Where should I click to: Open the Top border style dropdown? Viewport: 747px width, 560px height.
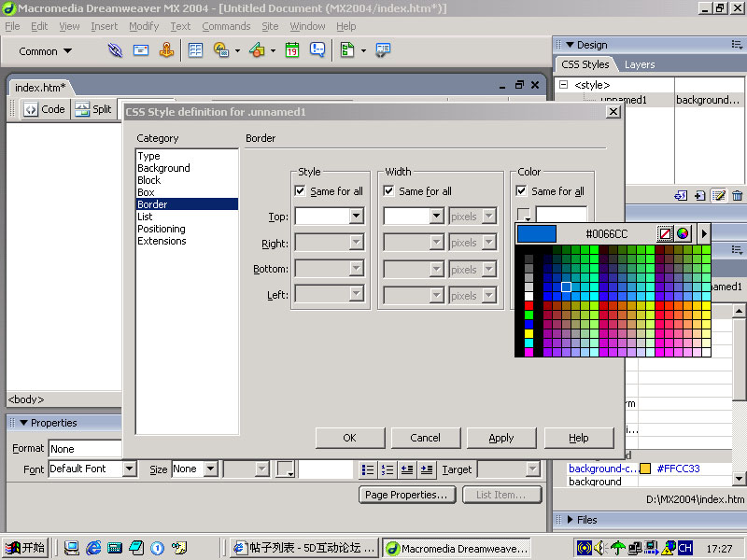[356, 217]
